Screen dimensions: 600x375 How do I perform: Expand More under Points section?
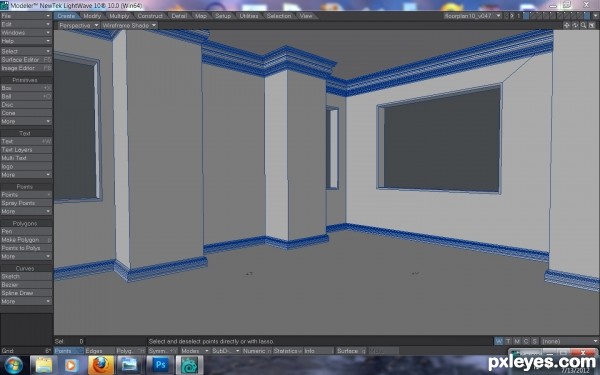pos(26,211)
